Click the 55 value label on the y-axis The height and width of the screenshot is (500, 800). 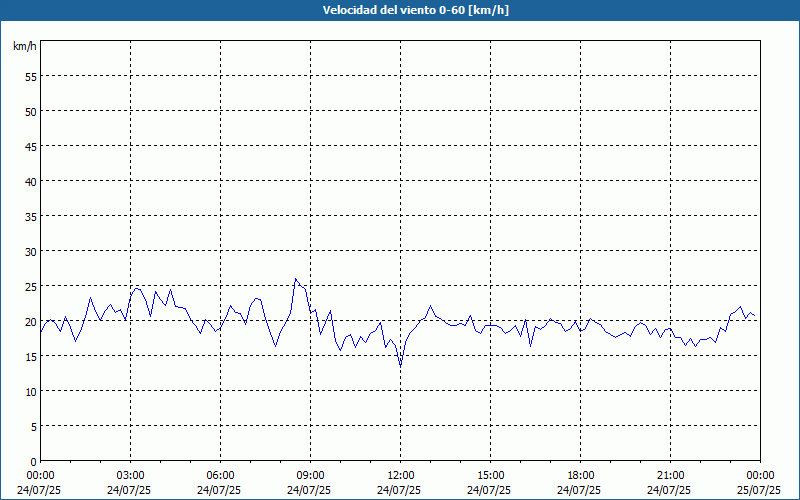[x=31, y=76]
